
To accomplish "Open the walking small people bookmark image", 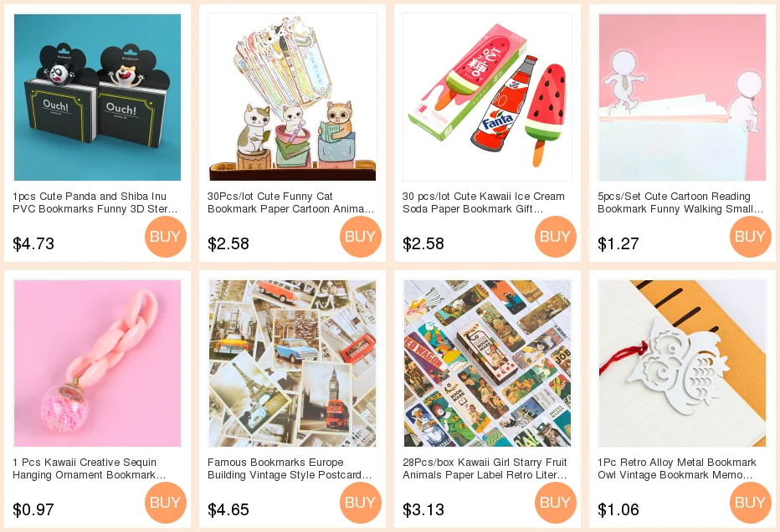I will (683, 97).
